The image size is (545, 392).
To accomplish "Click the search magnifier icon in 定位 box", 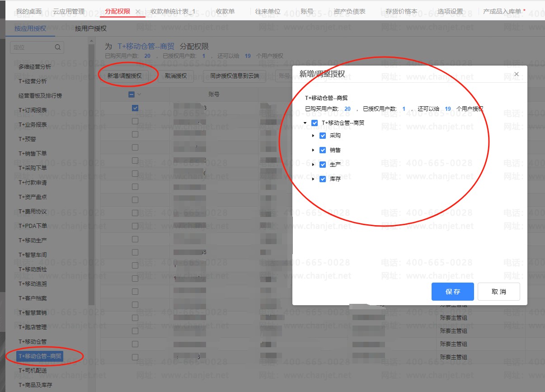I will [57, 47].
